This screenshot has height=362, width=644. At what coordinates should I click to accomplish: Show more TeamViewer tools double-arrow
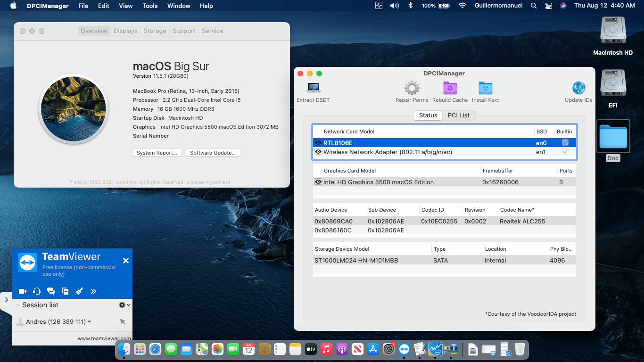point(93,291)
